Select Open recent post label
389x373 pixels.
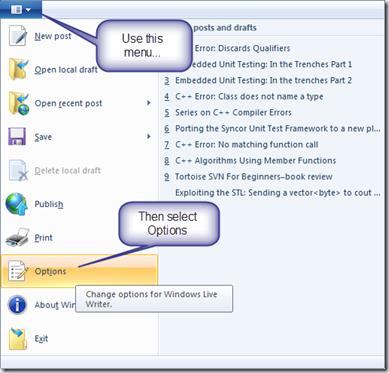(x=68, y=103)
